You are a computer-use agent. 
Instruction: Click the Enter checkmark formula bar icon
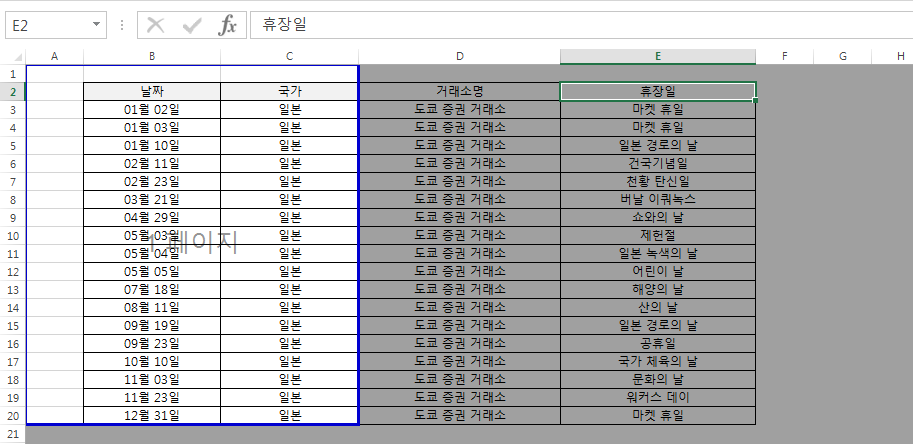tap(192, 25)
